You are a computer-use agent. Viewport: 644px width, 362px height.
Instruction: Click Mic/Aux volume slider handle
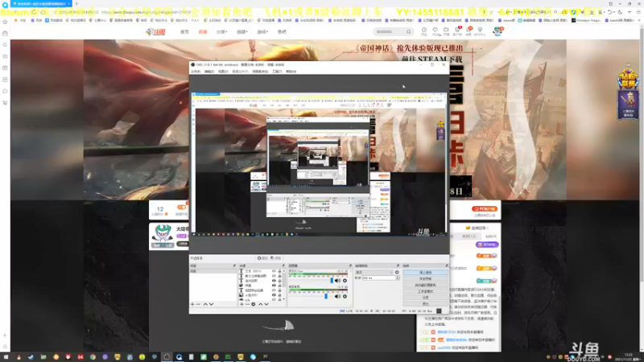tap(332, 281)
